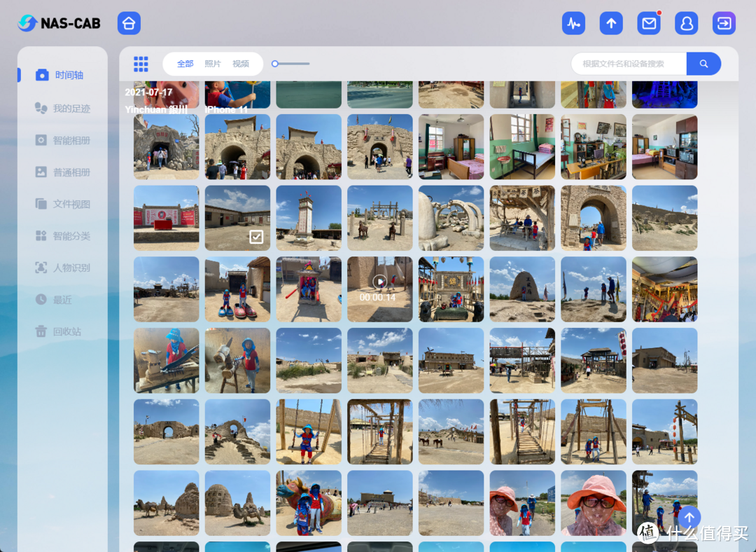Click the icon beside 智能相册
This screenshot has height=552, width=756.
click(x=41, y=140)
